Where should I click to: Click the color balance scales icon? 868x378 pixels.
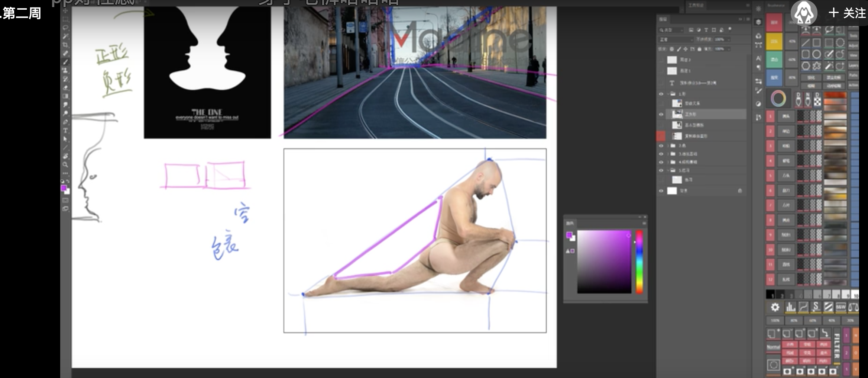point(854,307)
